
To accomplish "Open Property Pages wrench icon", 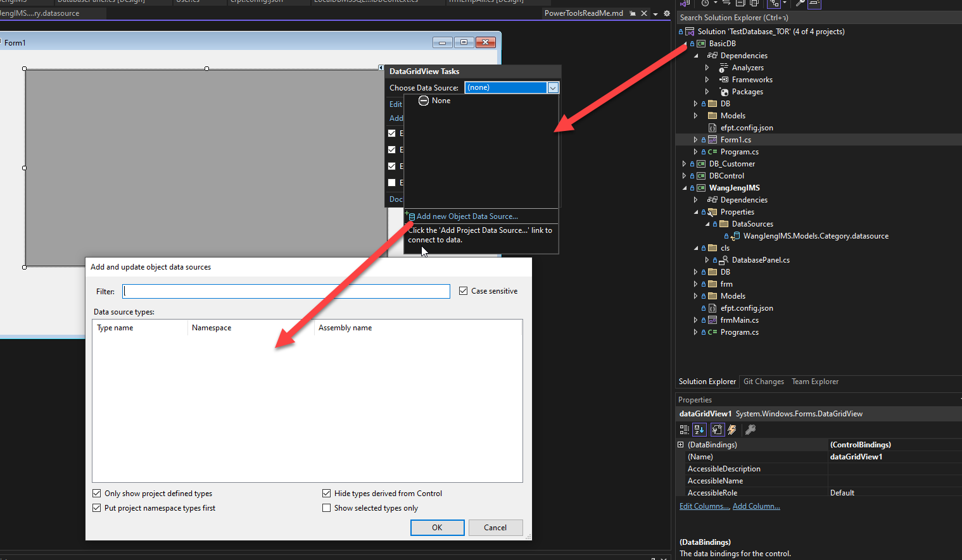I will point(750,430).
